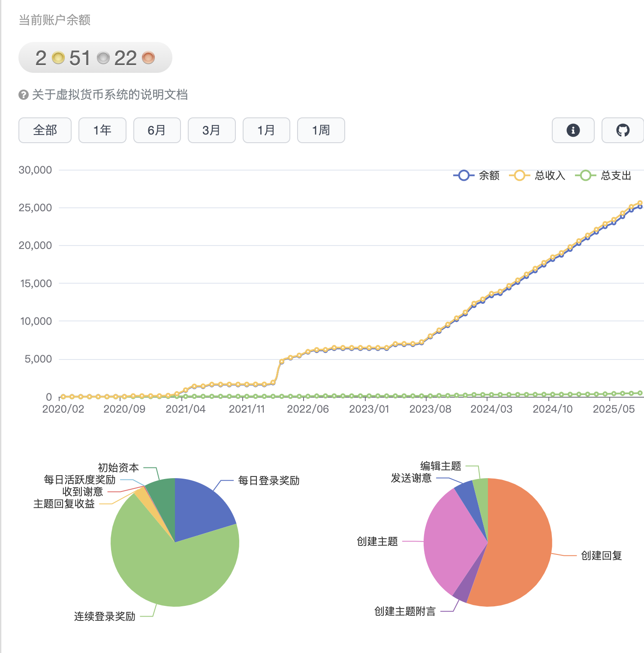Click the 创建主题附言 pie label
Viewport: 644px width, 653px height.
(405, 611)
